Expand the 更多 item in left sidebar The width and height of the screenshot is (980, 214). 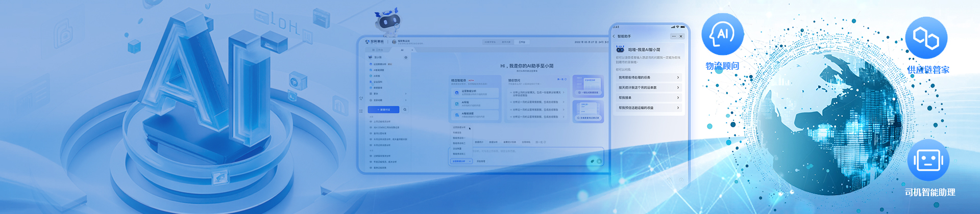[377, 94]
